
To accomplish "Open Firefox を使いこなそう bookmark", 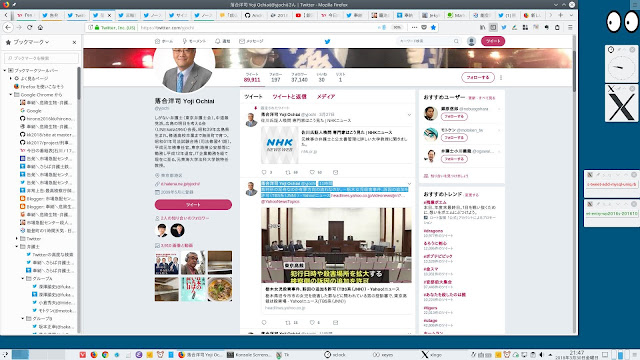I will [39, 87].
